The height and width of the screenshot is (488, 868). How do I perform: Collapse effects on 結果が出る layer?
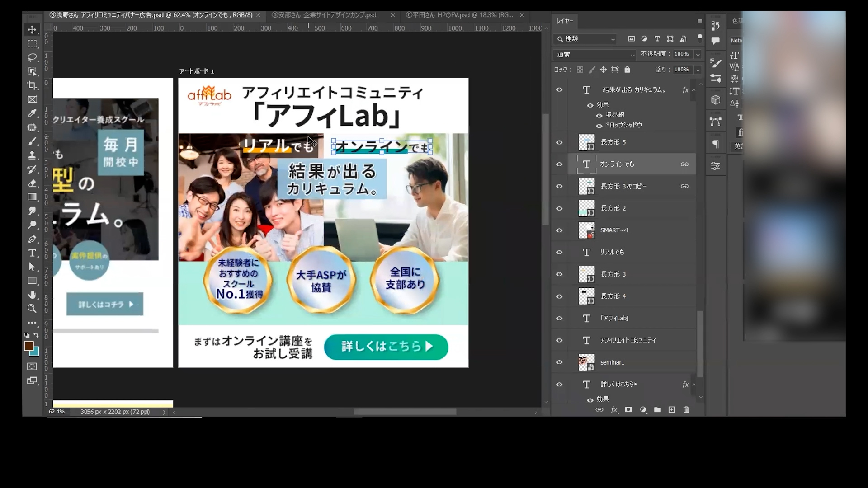pyautogui.click(x=694, y=90)
